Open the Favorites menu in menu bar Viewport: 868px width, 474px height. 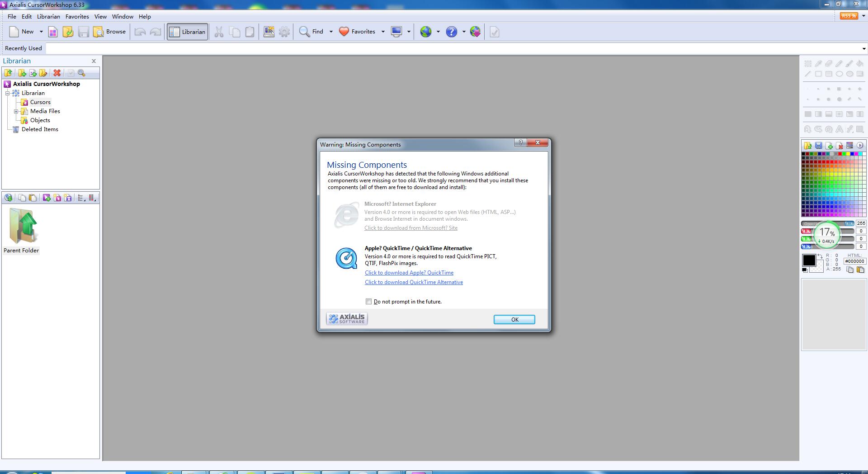click(77, 16)
